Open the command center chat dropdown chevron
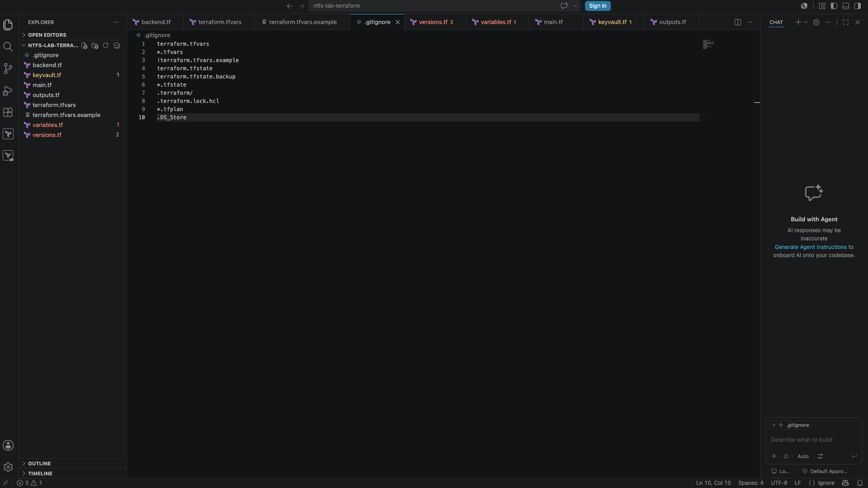 tap(575, 6)
